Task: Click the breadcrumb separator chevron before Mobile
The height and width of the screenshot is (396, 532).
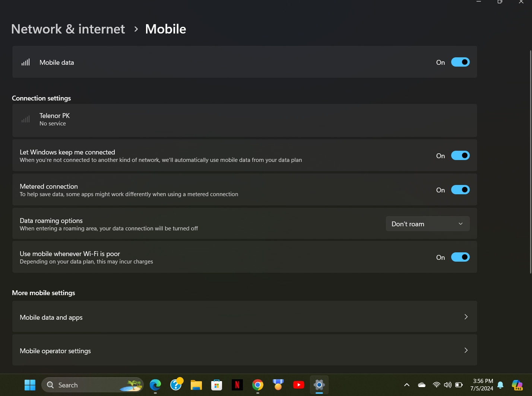Action: pyautogui.click(x=136, y=29)
